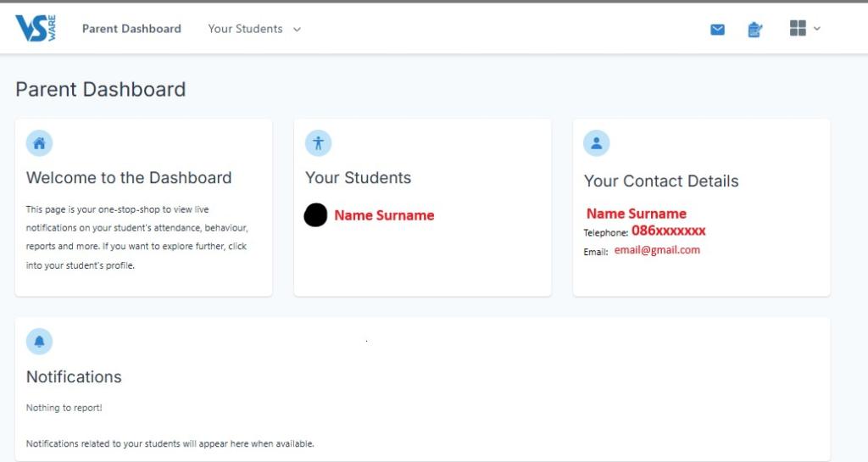The width and height of the screenshot is (868, 462).
Task: Expand the Your Students dropdown chevron
Action: click(297, 30)
